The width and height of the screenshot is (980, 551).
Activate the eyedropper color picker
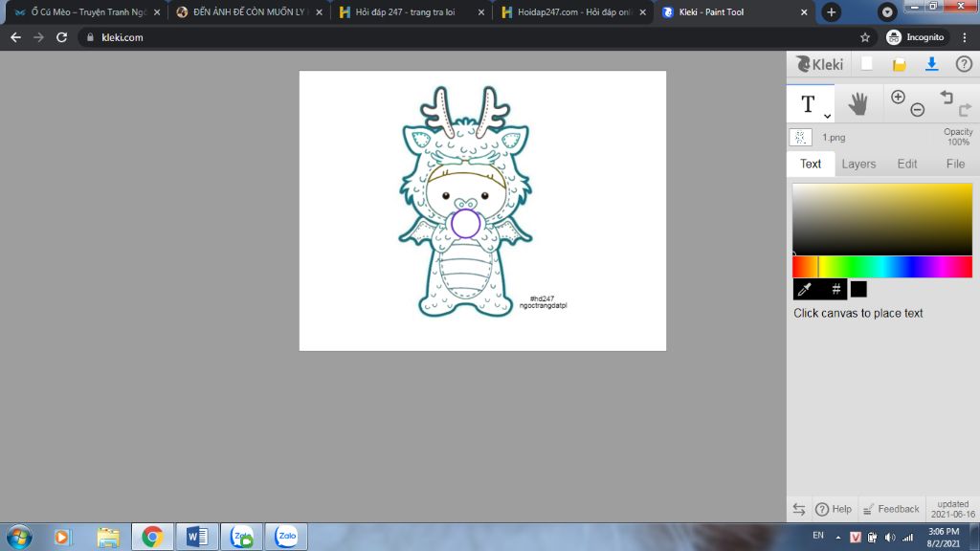[x=804, y=289]
